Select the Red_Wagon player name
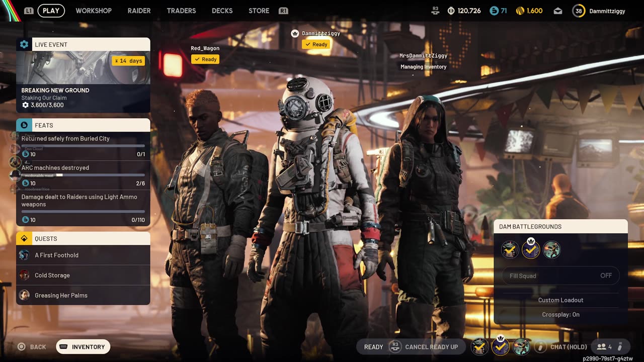Screen dimensions: 644x362 [205, 48]
